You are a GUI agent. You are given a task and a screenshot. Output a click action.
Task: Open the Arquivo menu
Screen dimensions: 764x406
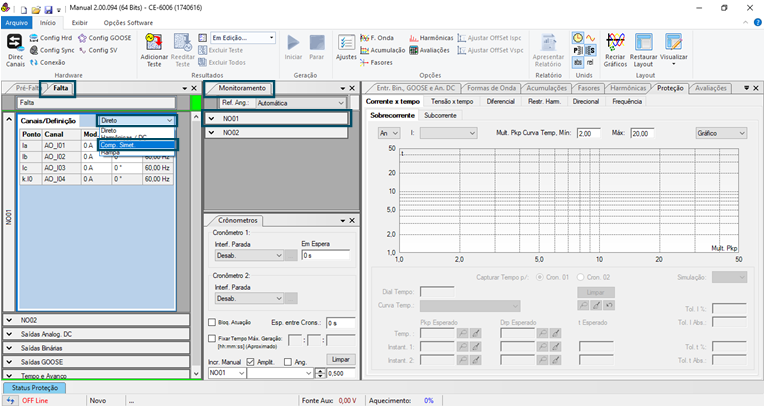pos(17,22)
